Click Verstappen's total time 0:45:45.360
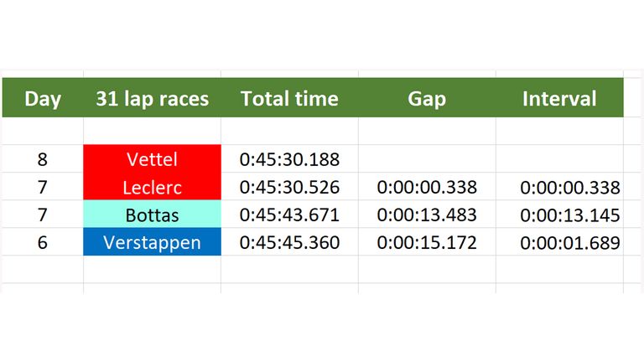Viewport: 644px width, 362px height. click(x=289, y=241)
